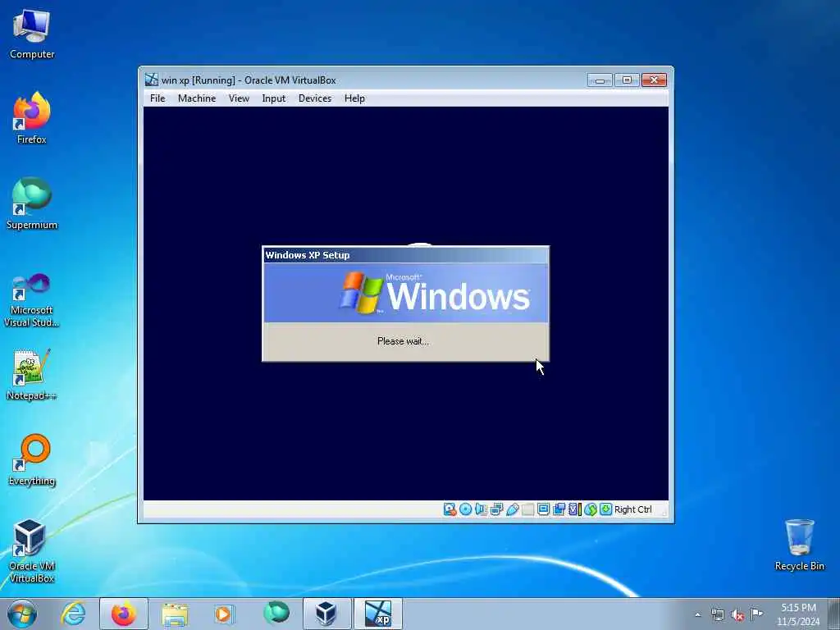Screen dimensions: 840x630
Task: Click the network adapters indicator in status bar
Action: click(x=496, y=509)
